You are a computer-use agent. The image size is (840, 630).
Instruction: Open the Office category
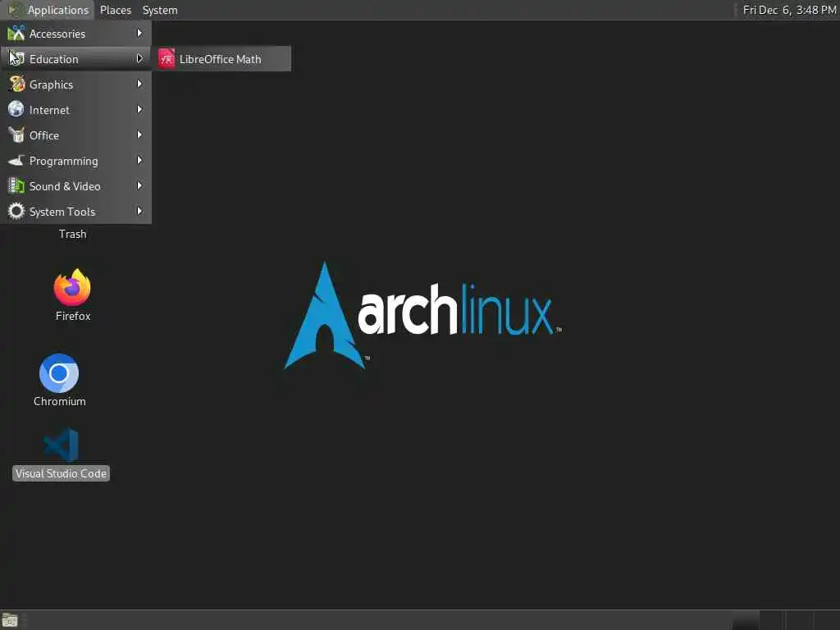tap(76, 135)
